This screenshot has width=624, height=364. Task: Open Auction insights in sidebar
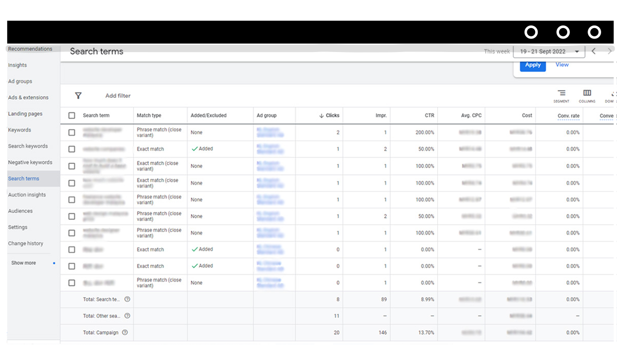coord(27,194)
